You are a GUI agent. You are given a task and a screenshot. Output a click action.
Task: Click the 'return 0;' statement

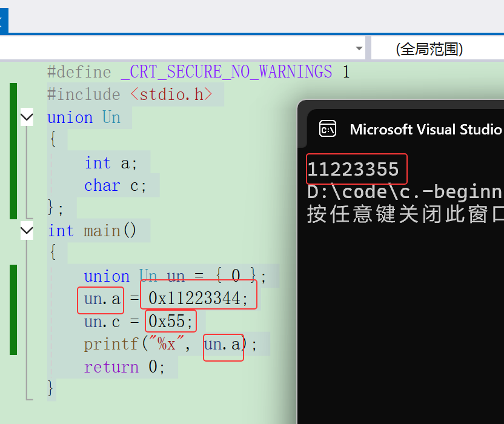124,367
